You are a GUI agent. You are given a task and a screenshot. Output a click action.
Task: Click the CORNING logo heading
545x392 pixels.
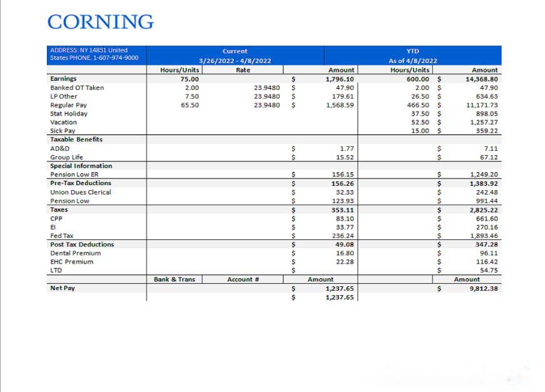point(100,22)
